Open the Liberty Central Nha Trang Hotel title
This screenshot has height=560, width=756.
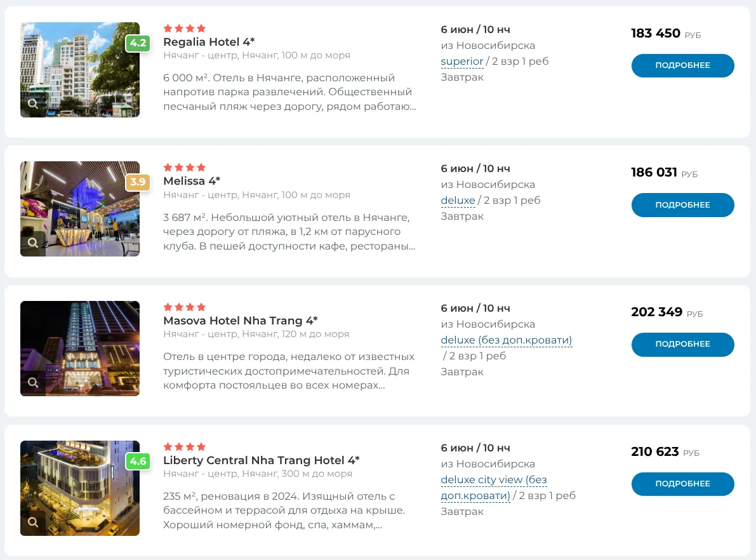pos(261,460)
